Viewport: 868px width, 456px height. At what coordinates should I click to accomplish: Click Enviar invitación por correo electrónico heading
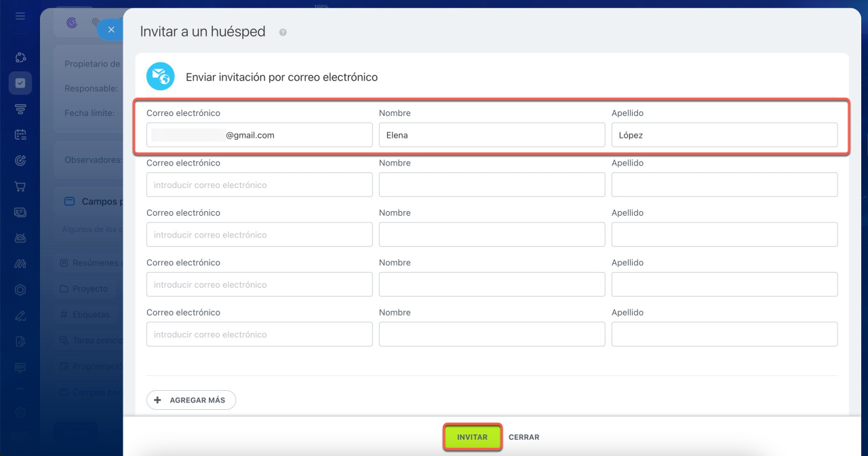(x=281, y=77)
